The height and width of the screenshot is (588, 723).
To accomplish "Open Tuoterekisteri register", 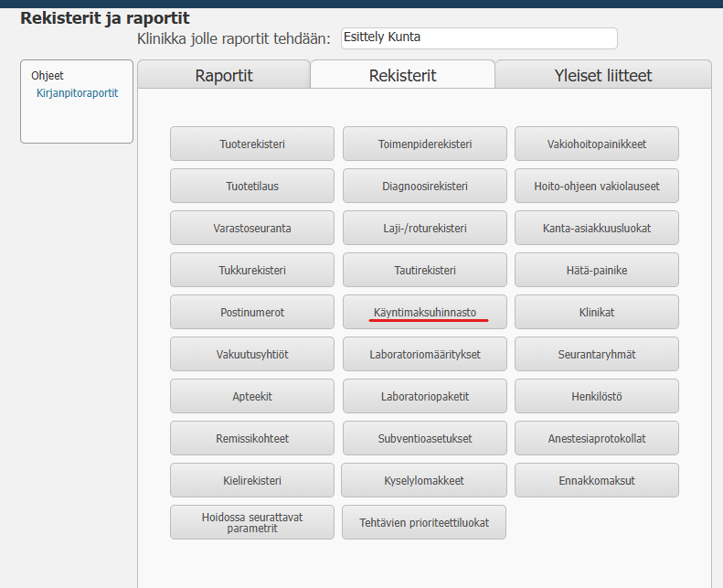I will pyautogui.click(x=252, y=144).
